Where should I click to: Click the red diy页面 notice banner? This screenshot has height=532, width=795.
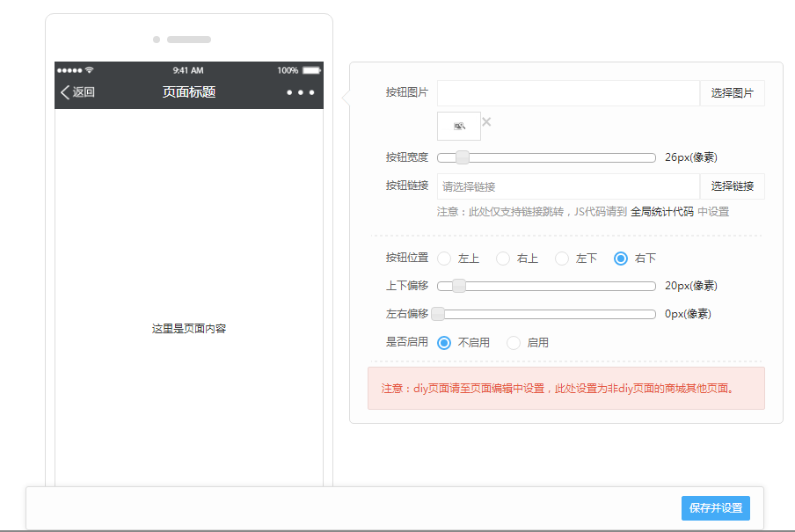tap(565, 389)
